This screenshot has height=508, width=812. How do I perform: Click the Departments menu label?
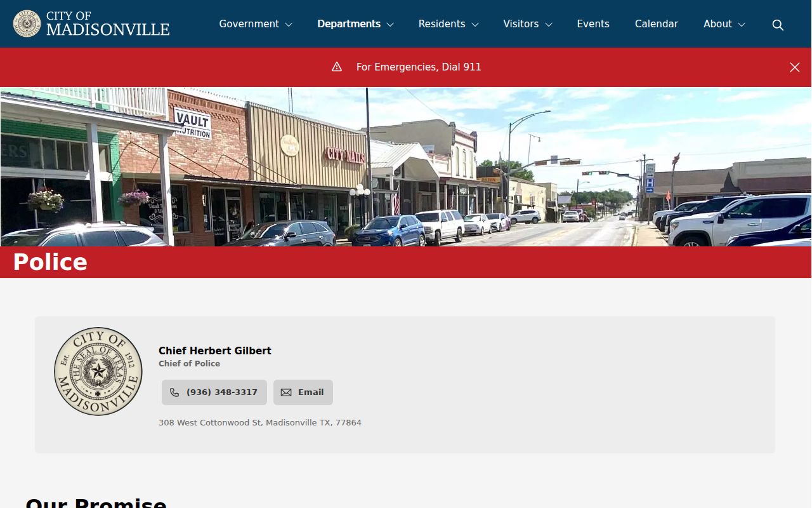tap(349, 23)
